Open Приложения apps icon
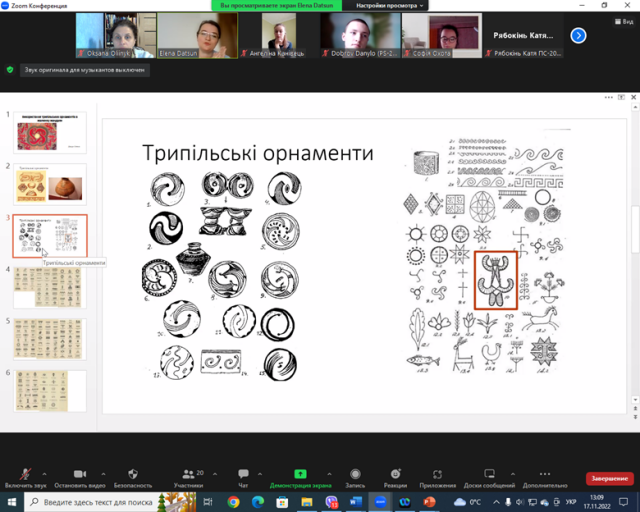 coord(437,473)
